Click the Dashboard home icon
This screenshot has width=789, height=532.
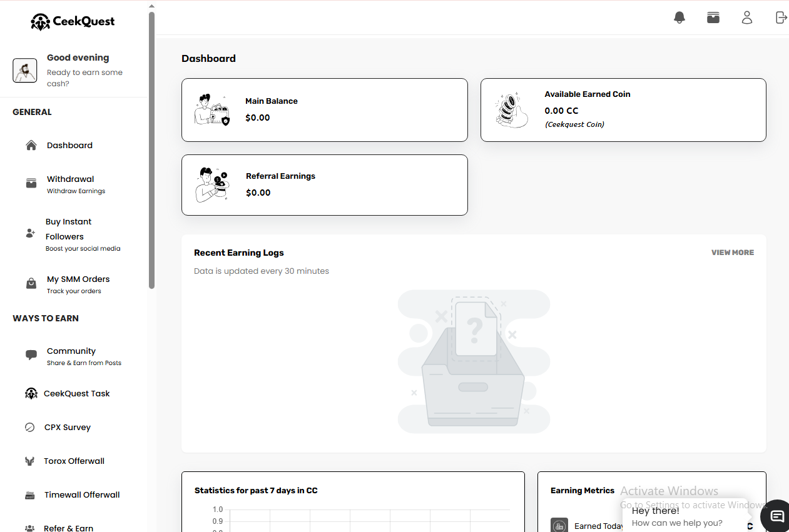pos(31,145)
